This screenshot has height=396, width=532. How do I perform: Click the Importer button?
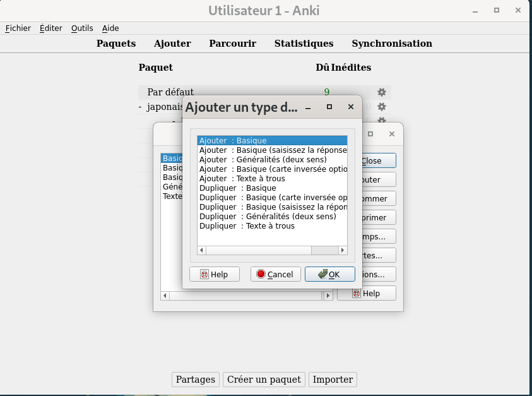point(333,379)
